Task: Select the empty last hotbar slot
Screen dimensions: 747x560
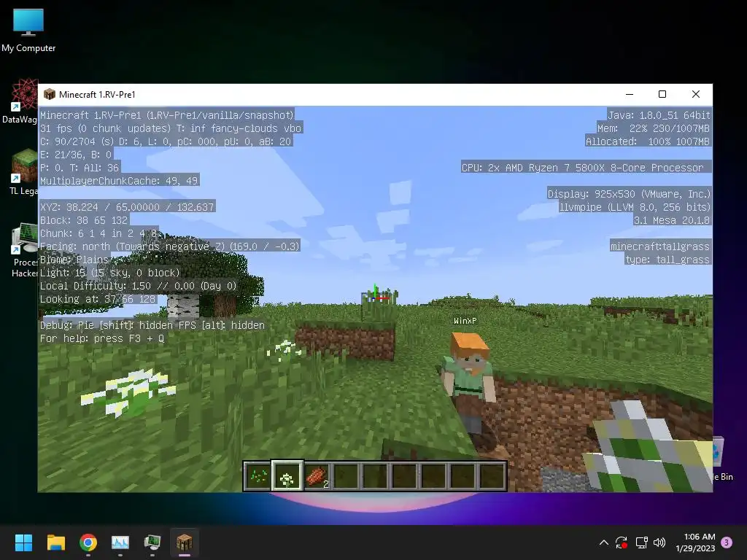Action: coord(492,475)
